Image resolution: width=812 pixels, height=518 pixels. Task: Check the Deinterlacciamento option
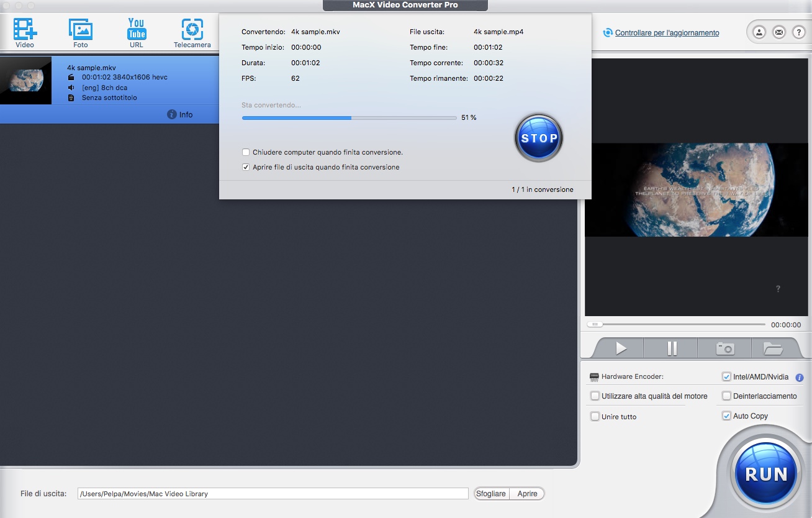(x=726, y=396)
